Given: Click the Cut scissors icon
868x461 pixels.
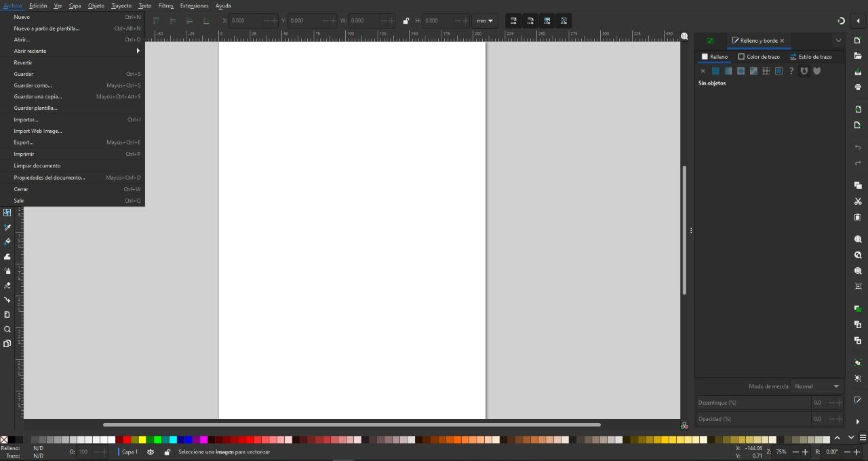Looking at the screenshot, I should point(858,201).
